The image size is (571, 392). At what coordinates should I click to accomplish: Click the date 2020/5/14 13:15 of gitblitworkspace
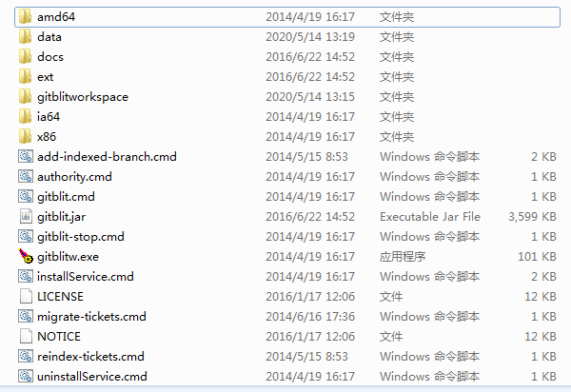tap(310, 97)
